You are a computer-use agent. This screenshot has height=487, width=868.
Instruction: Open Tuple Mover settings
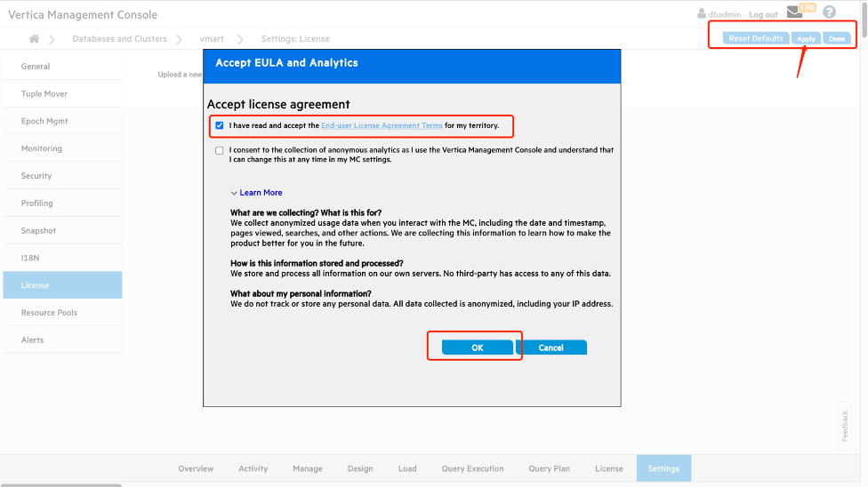[62, 93]
